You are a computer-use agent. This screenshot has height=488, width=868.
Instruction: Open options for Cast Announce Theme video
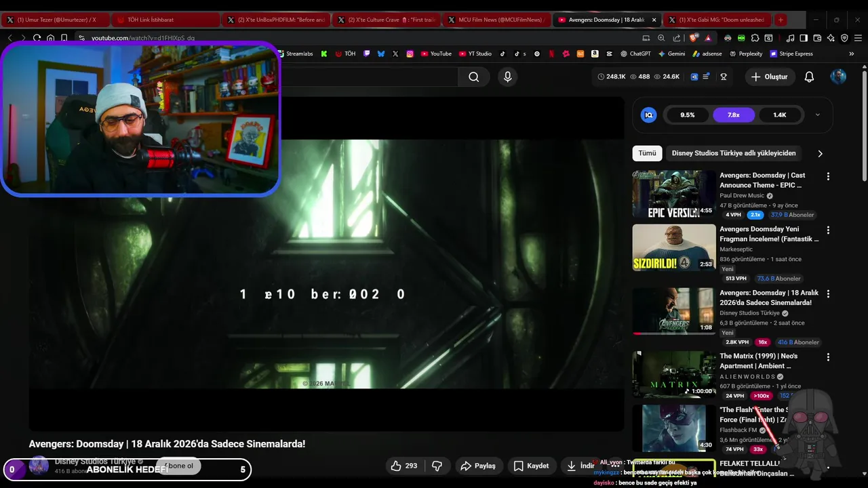[828, 176]
